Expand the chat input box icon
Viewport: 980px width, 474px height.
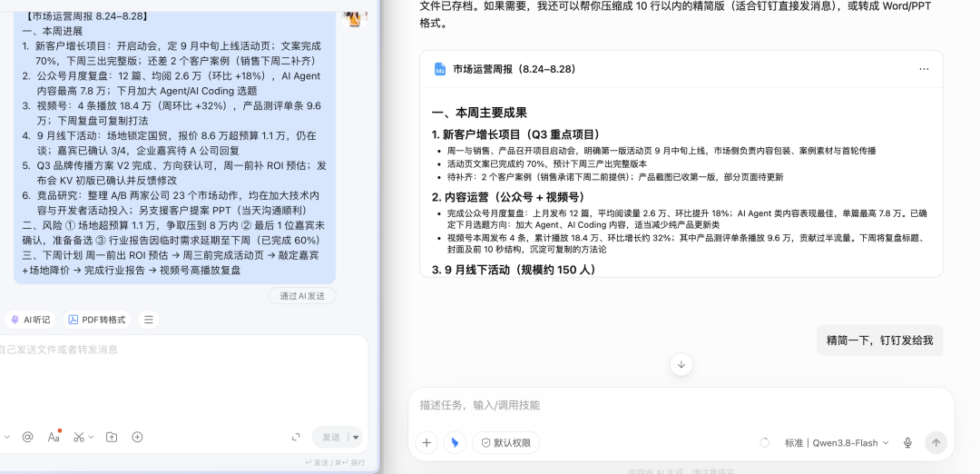point(296,437)
